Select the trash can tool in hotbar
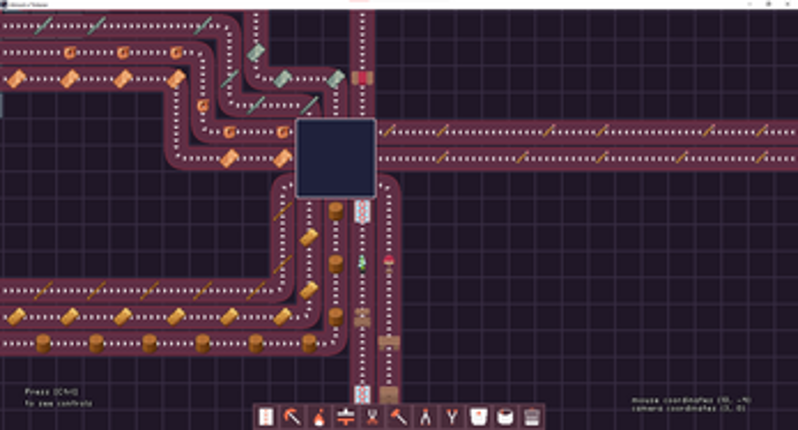This screenshot has height=430, width=798. (532, 417)
